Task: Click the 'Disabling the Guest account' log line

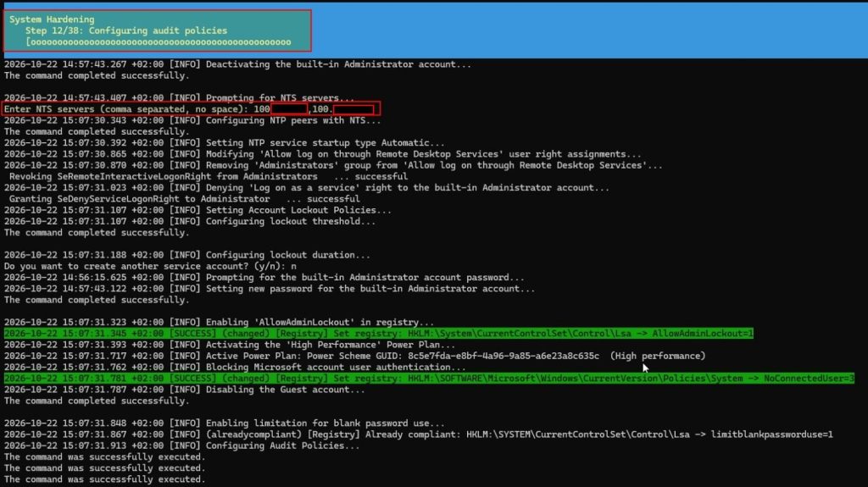Action: tap(184, 390)
